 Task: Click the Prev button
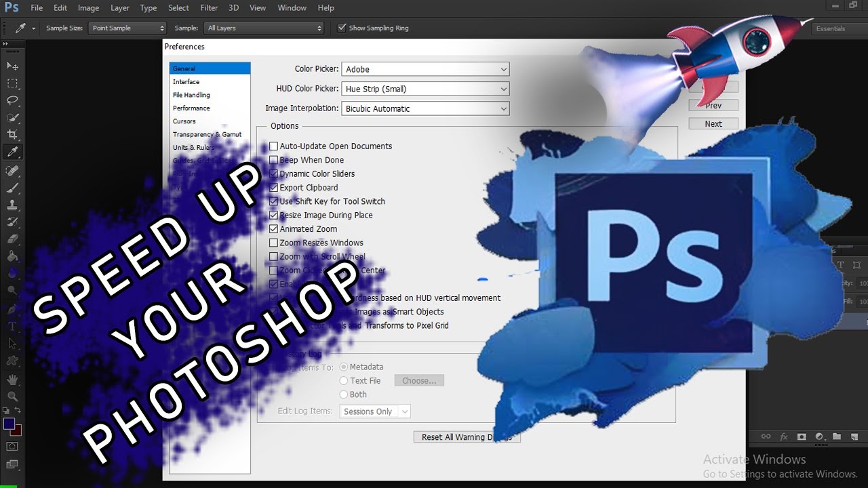point(713,106)
